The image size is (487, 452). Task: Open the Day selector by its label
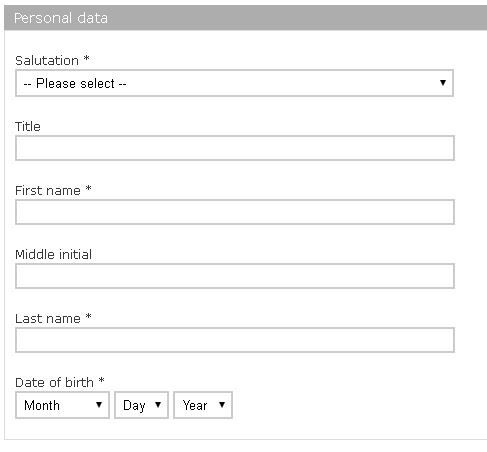tap(134, 406)
